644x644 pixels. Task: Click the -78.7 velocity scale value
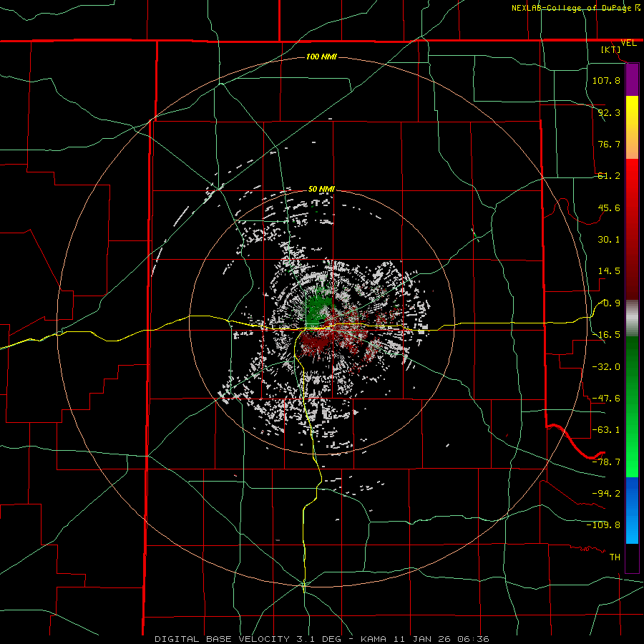(606, 462)
